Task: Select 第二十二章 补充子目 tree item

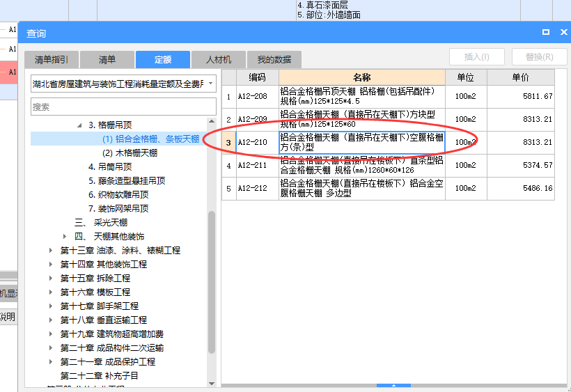Action: pos(99,375)
